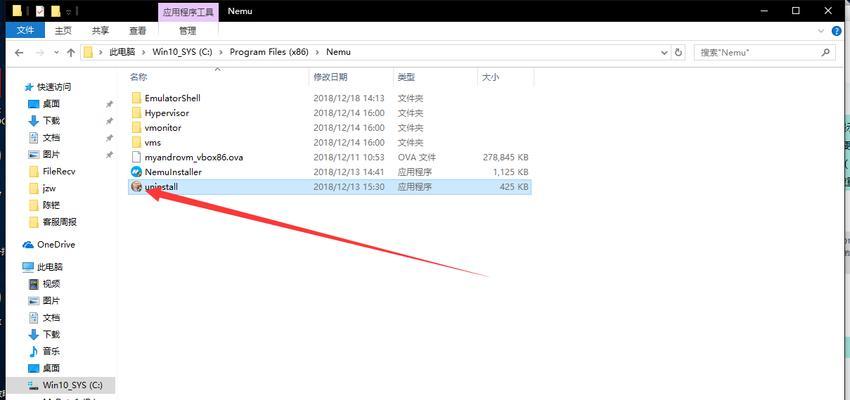This screenshot has height=400, width=850.
Task: Open 视频 under 此电脑
Action: [x=51, y=283]
